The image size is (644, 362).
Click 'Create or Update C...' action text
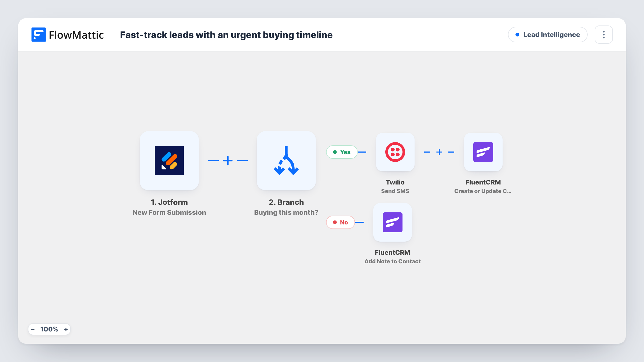coord(483,191)
